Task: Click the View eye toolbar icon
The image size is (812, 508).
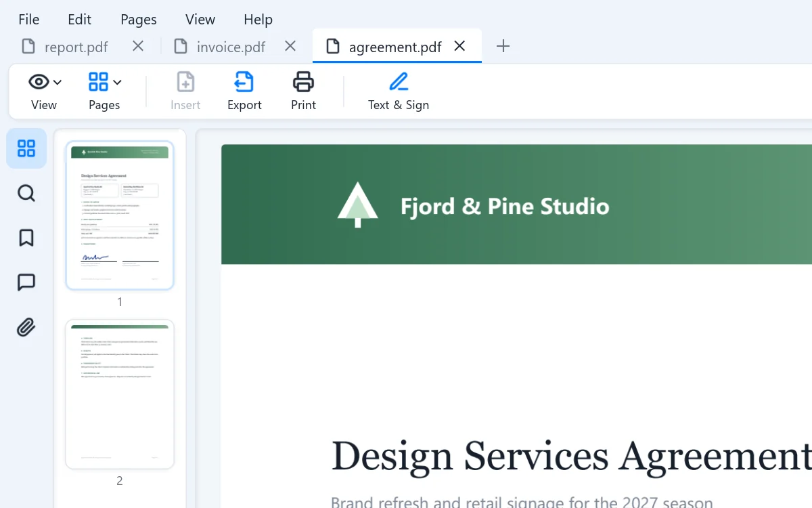Action: (39, 82)
